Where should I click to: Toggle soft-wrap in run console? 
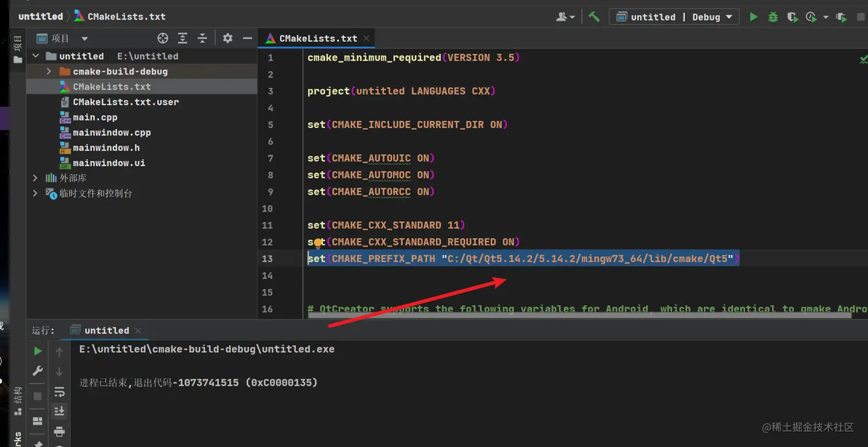(x=59, y=392)
